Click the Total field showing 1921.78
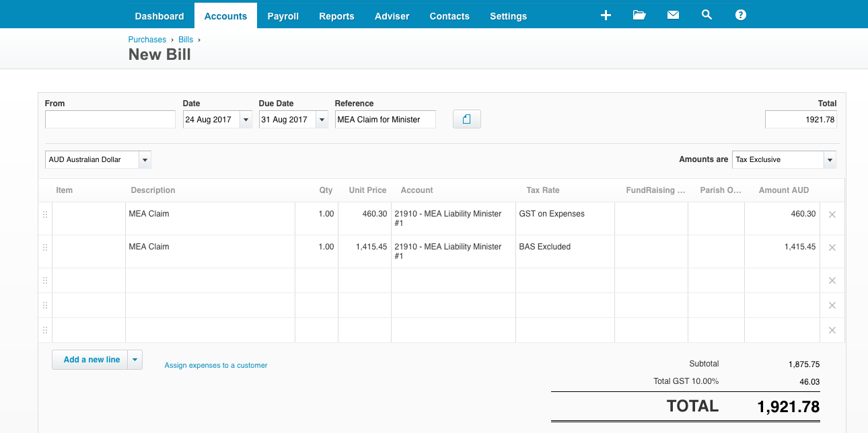This screenshot has height=433, width=868. pos(801,120)
